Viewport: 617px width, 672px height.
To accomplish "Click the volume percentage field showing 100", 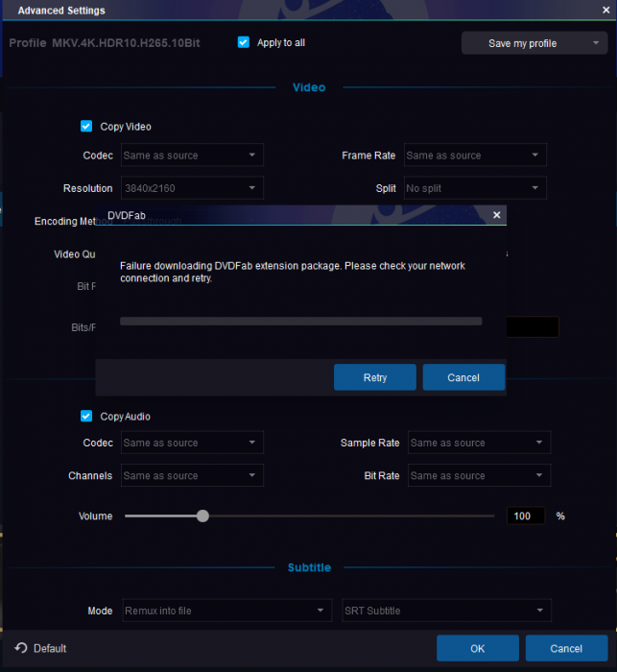I will [526, 516].
